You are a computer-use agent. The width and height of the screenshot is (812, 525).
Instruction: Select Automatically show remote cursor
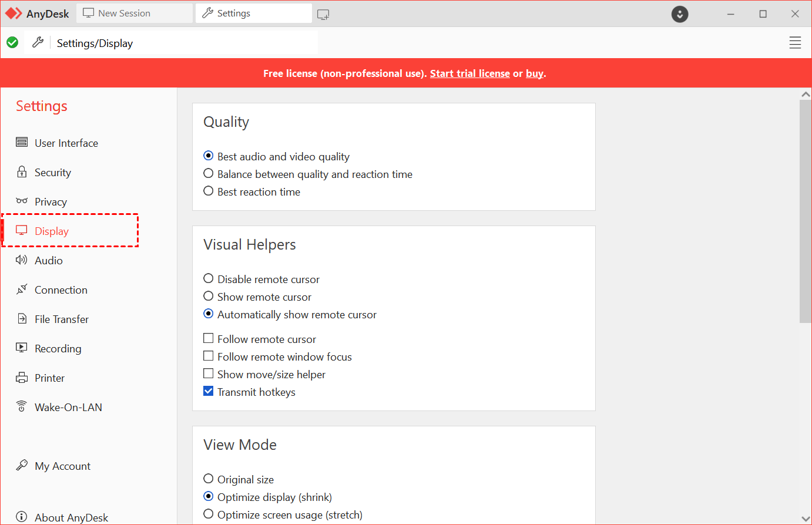290,314
